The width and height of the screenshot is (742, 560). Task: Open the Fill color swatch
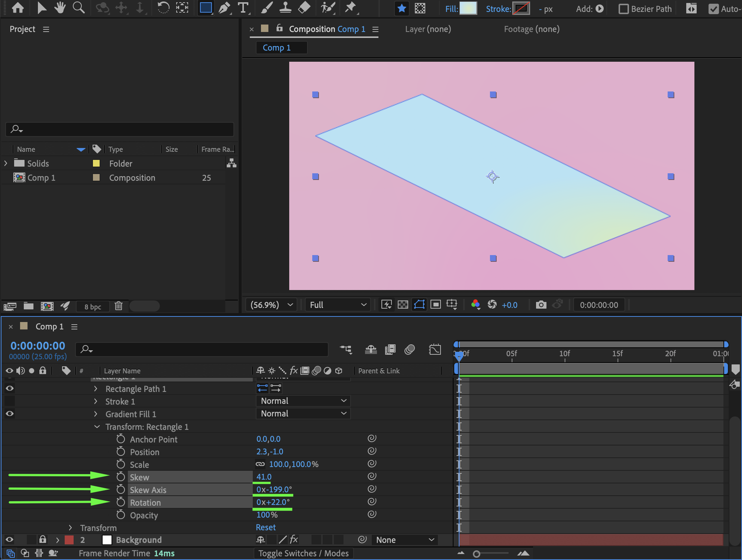pyautogui.click(x=468, y=9)
